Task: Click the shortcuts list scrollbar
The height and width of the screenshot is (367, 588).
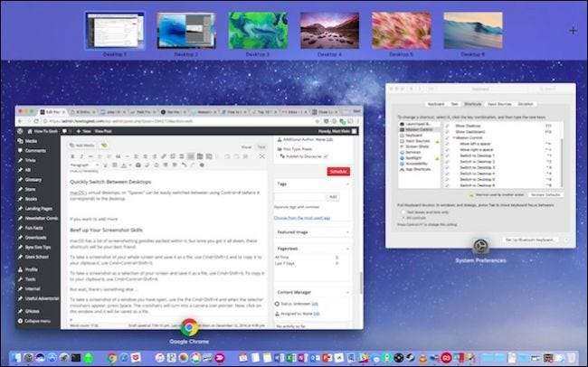Action: pyautogui.click(x=562, y=163)
